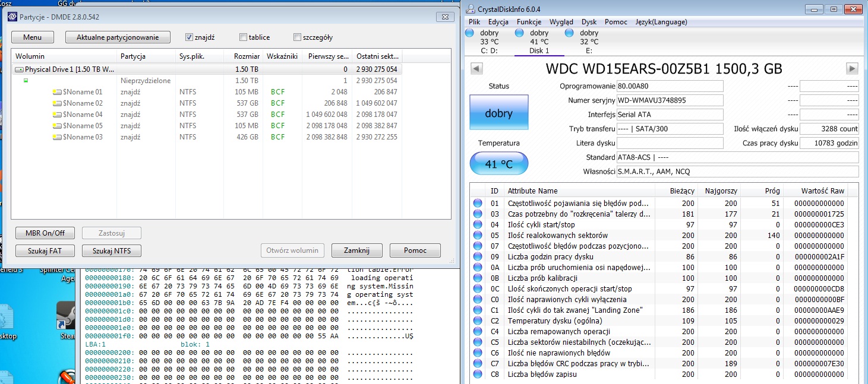868x384 pixels.
Task: Click status icon for attribute C8
Action: 478,374
